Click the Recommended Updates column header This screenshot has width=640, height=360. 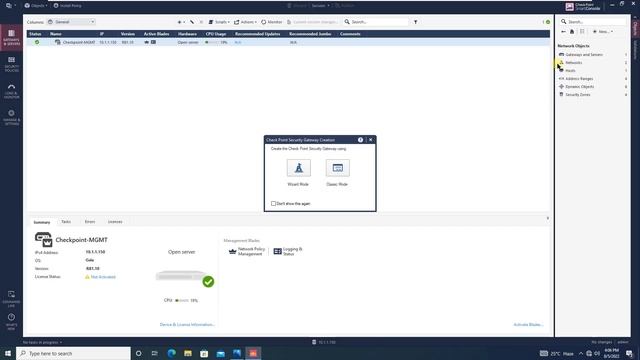[x=258, y=34]
